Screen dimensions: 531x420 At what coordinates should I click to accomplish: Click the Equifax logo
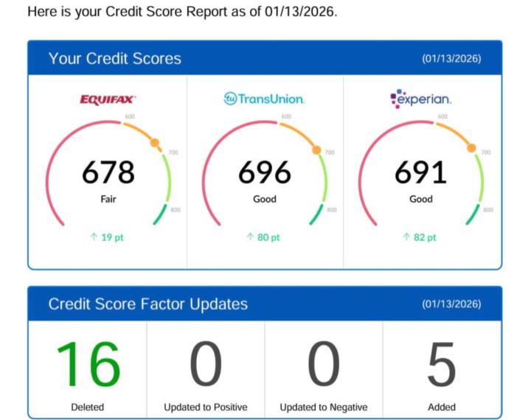[108, 99]
